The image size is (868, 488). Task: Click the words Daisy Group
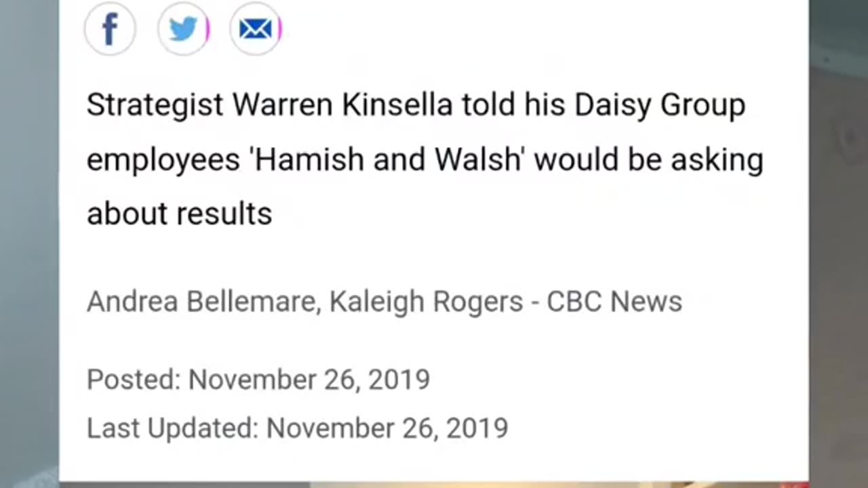pos(660,105)
